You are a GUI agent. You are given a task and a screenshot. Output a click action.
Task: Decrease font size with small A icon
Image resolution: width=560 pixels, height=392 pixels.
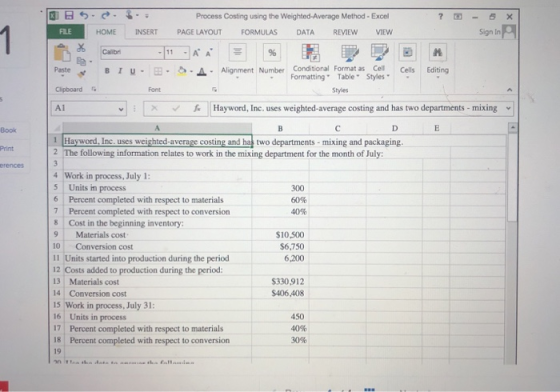click(x=209, y=53)
